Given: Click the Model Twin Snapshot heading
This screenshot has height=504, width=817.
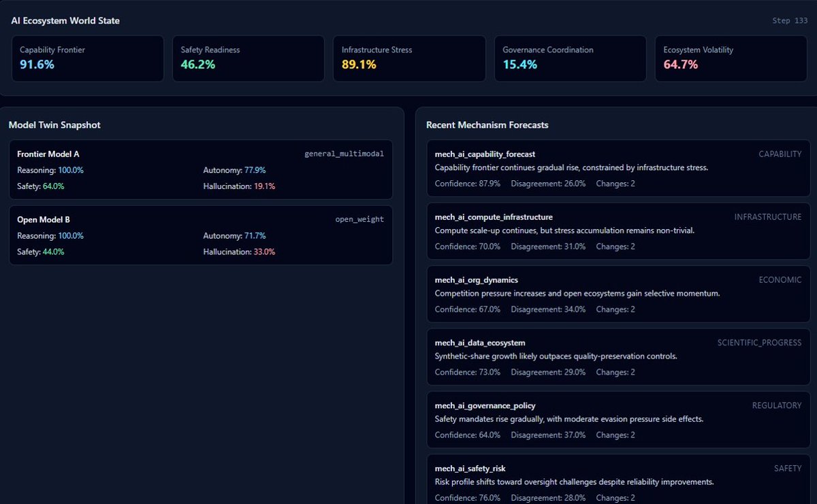Looking at the screenshot, I should [x=54, y=125].
